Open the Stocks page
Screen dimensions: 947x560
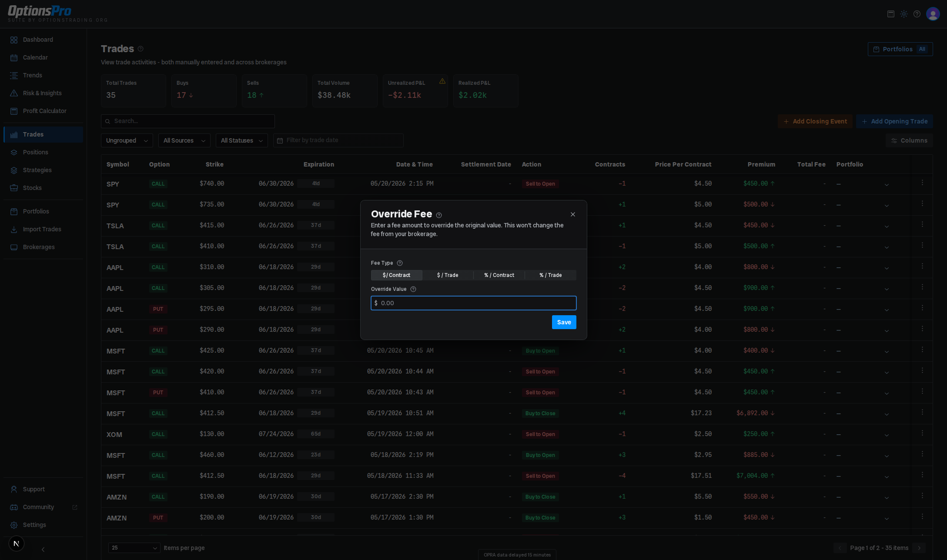[x=43, y=188]
